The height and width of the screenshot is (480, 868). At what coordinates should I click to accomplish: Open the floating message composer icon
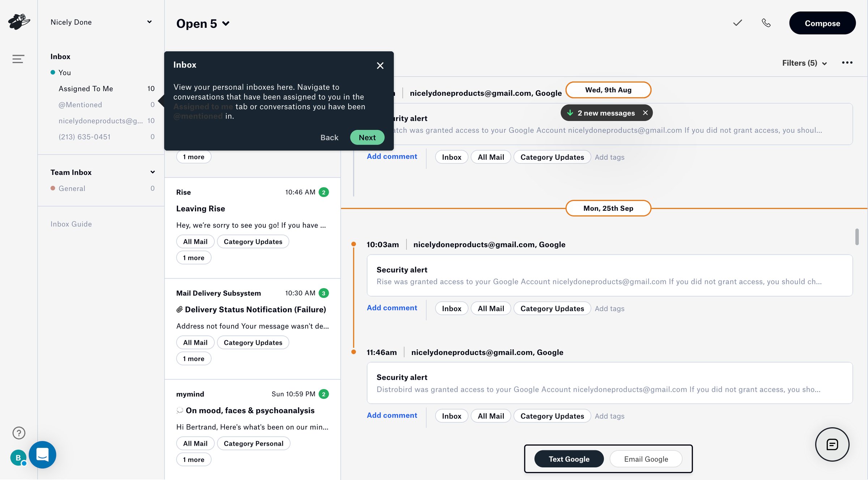point(832,444)
